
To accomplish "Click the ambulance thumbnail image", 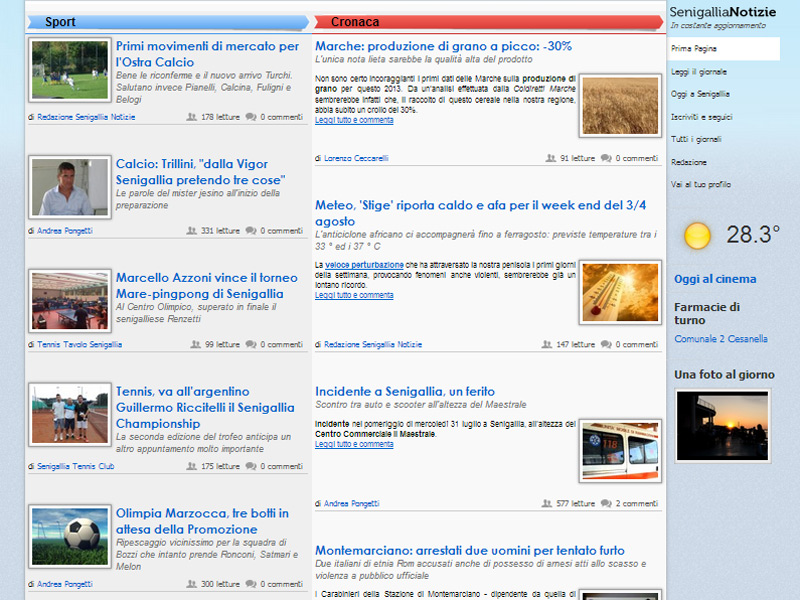I will click(x=620, y=451).
